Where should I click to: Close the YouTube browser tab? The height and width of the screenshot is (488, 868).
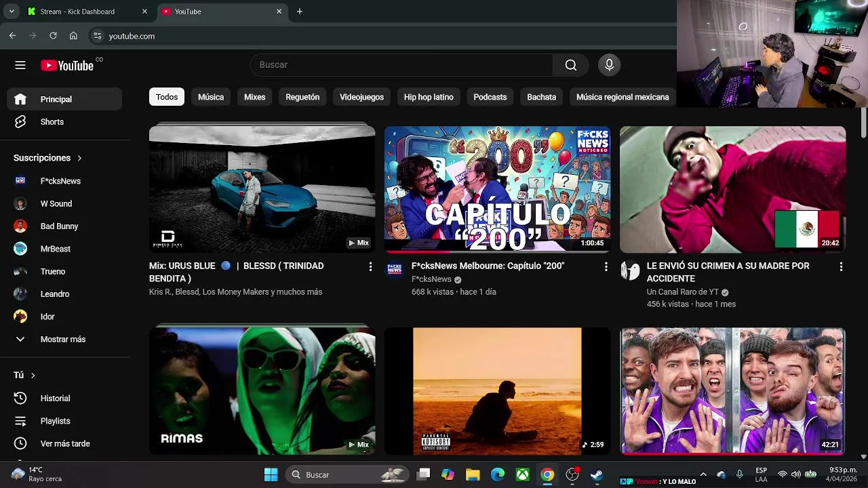279,12
